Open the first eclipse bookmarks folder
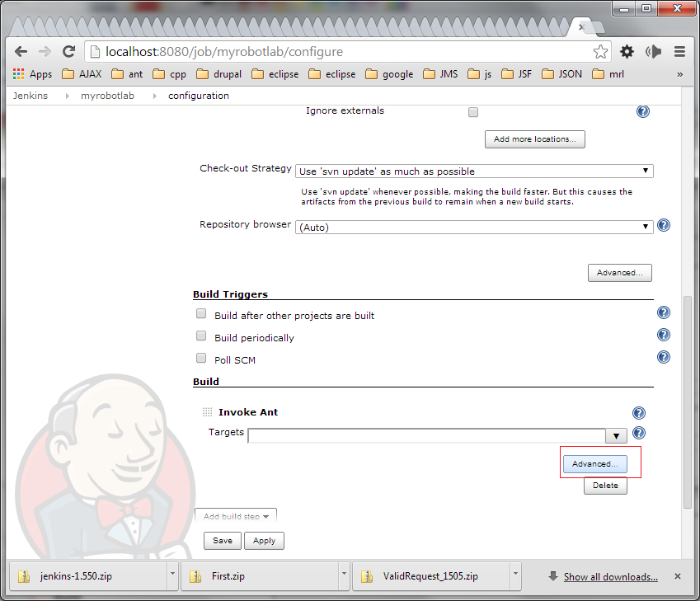This screenshot has height=601, width=700. click(x=275, y=74)
